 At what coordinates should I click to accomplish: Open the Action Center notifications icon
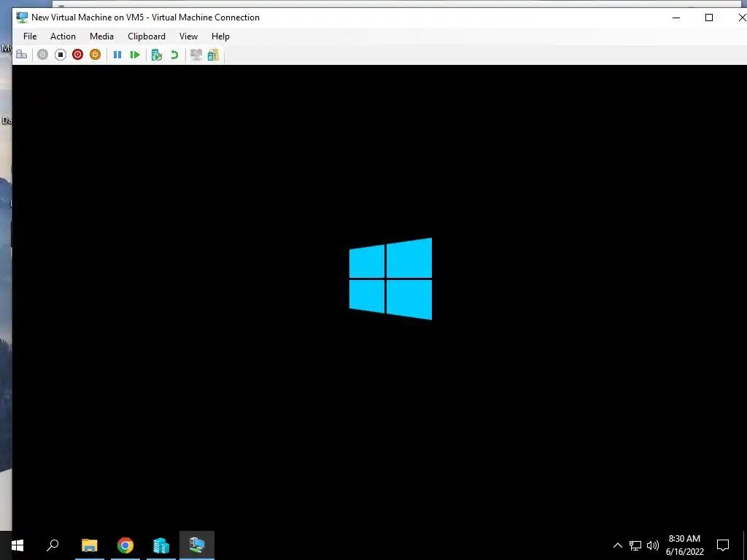(723, 545)
